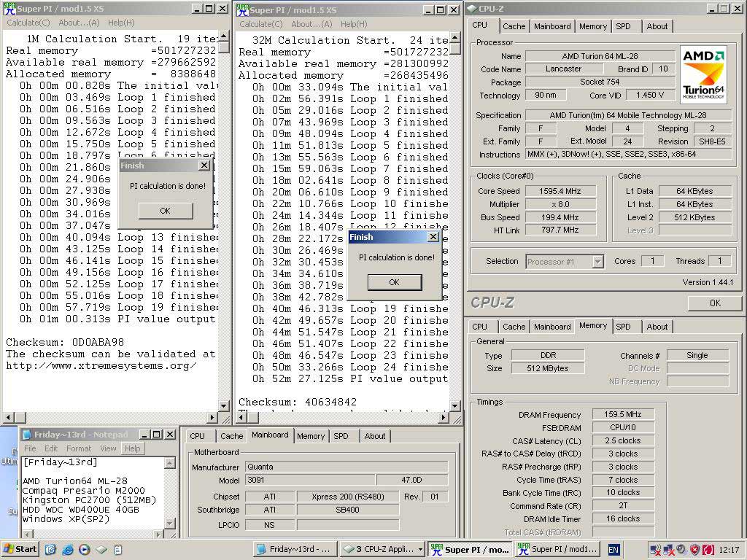This screenshot has width=747, height=560.
Task: Click OK in the 1M Finish dialog
Action: click(166, 211)
